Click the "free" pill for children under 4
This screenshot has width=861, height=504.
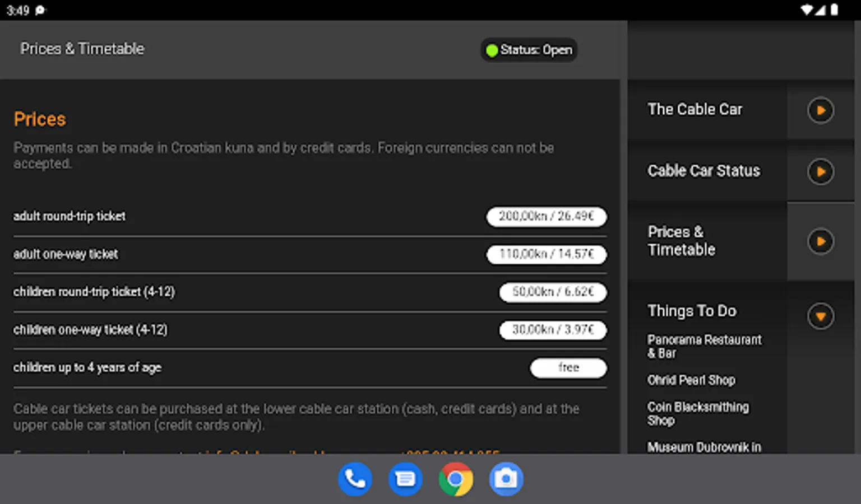pyautogui.click(x=568, y=368)
